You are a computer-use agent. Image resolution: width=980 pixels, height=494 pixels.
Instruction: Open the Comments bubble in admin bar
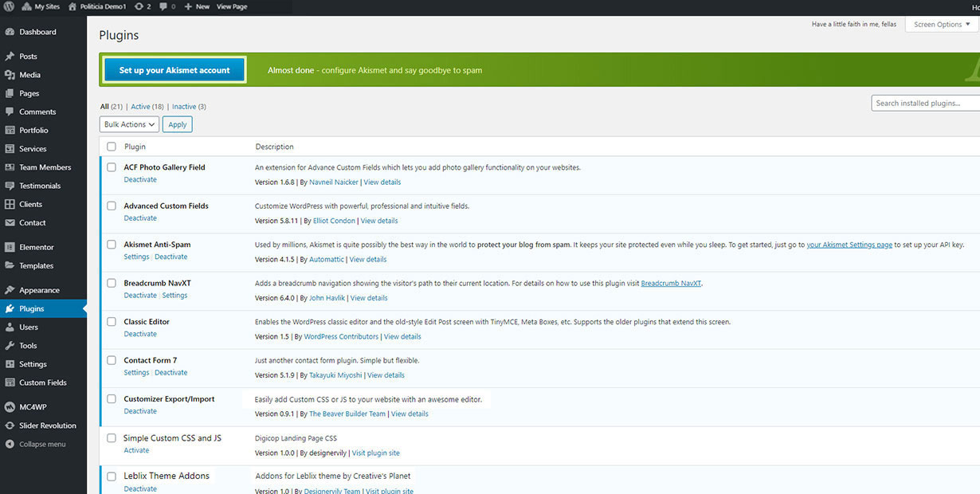click(163, 6)
